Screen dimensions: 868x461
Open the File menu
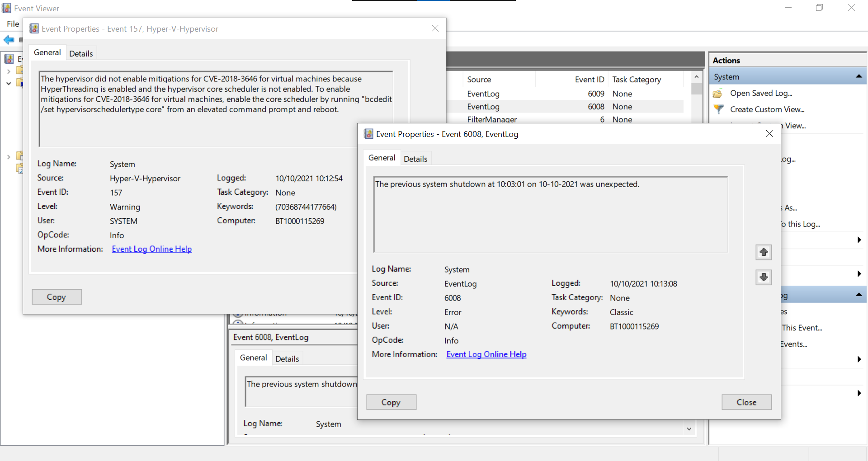[12, 24]
